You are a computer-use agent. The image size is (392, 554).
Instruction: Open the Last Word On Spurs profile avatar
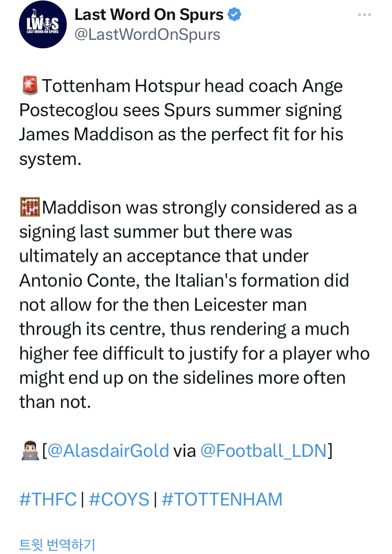point(43,24)
